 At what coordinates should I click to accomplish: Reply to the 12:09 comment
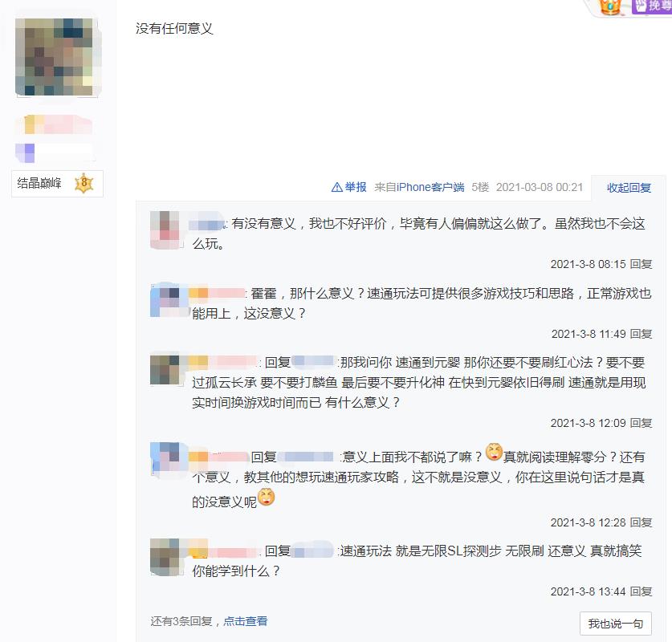point(641,423)
